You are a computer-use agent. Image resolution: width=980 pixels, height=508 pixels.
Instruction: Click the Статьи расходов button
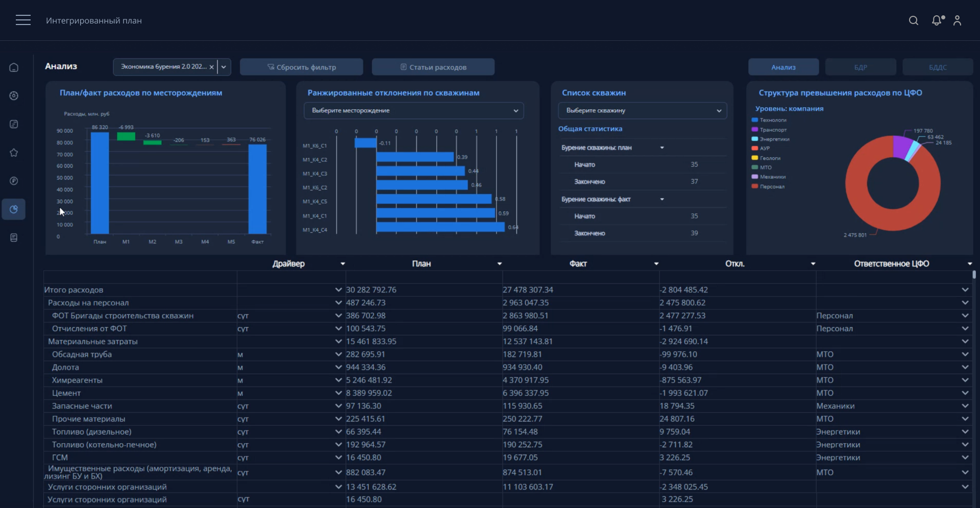[433, 67]
